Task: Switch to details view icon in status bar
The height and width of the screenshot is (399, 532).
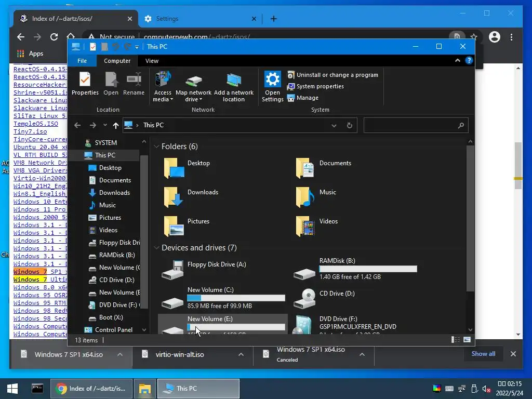Action: tap(455, 340)
